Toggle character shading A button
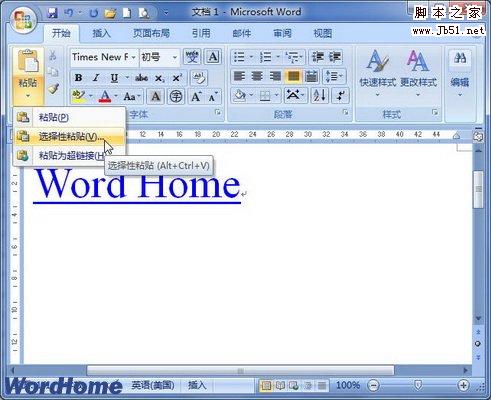 (155, 97)
